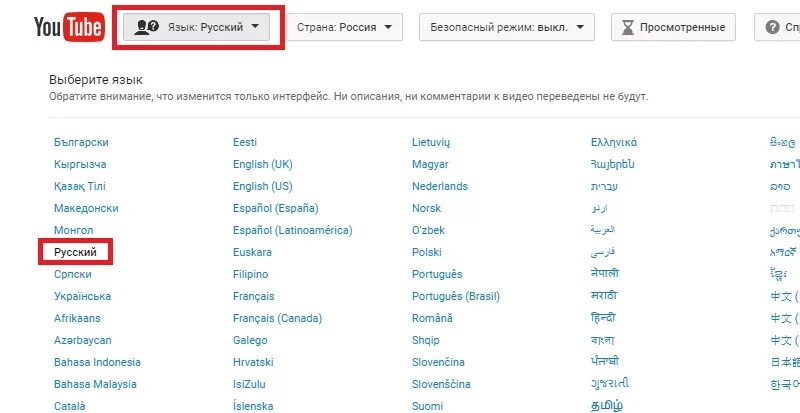Choose Ελληνικά language
Viewport: 800px width, 413px height.
click(614, 142)
